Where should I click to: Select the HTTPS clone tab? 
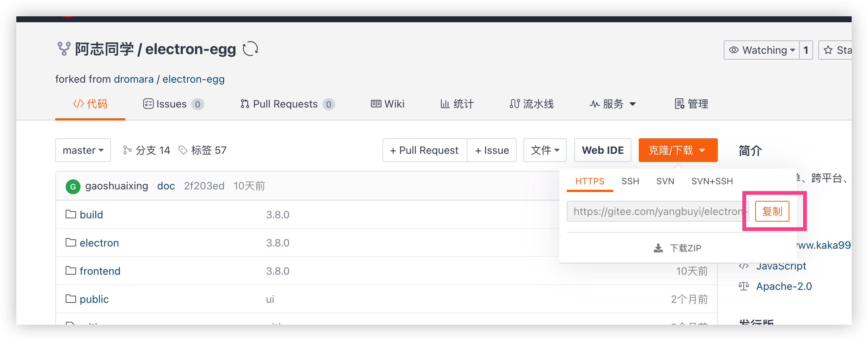590,181
